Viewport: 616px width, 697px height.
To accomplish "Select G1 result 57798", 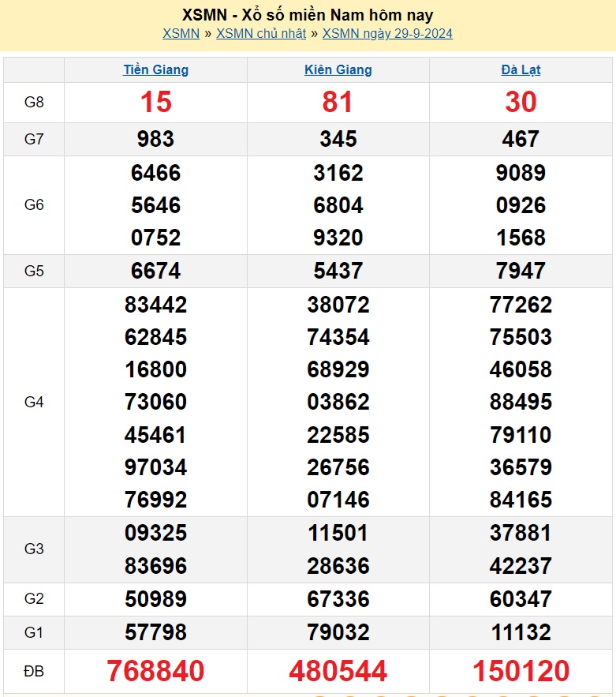I will 155,632.
